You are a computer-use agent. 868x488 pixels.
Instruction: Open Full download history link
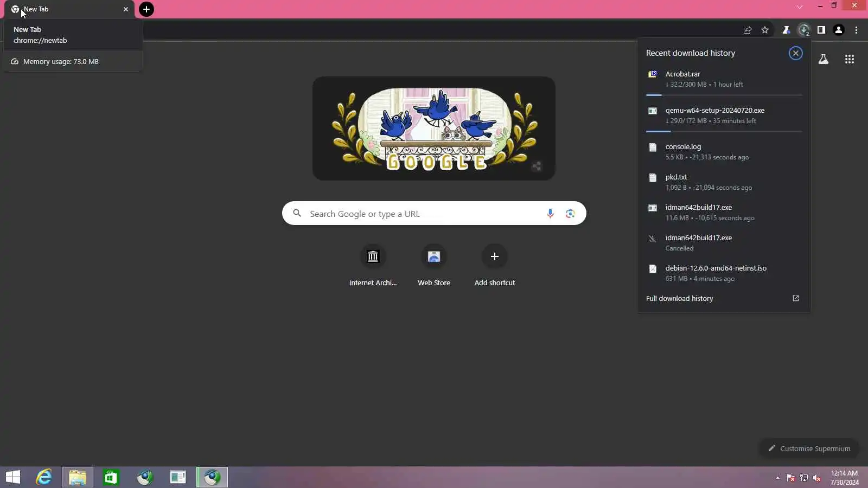click(x=679, y=299)
